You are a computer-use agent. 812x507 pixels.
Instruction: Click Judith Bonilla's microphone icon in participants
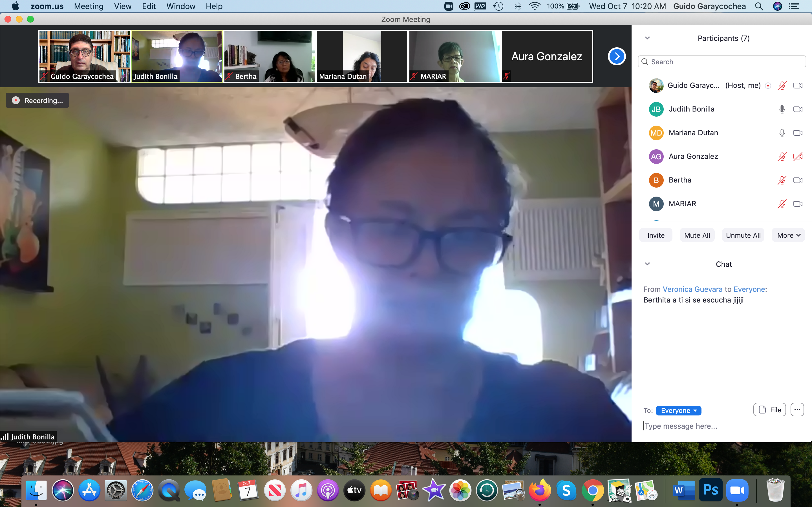(782, 109)
